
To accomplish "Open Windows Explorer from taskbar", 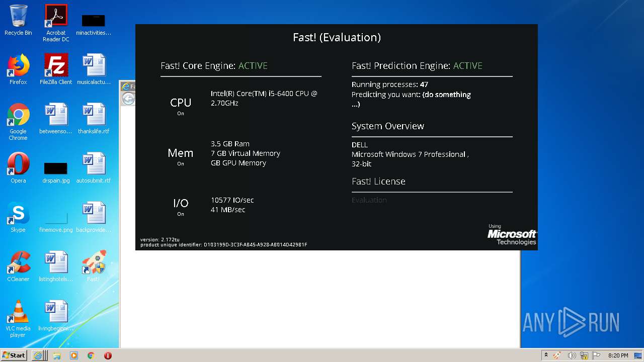I will (57, 355).
